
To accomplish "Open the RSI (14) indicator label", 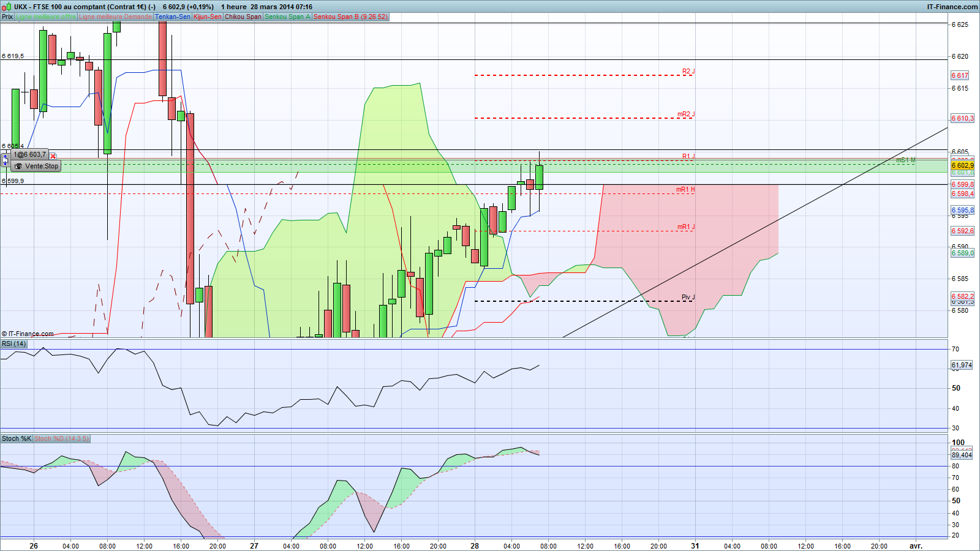I will [14, 343].
